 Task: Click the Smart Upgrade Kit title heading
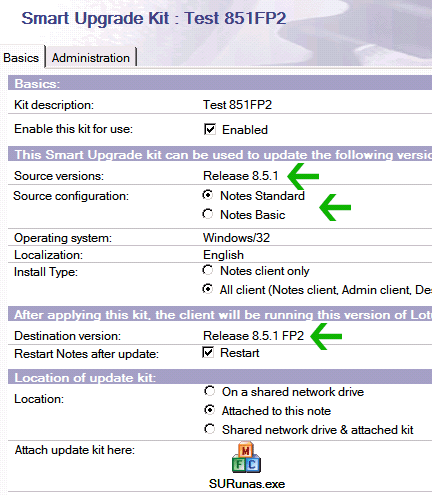tap(154, 18)
